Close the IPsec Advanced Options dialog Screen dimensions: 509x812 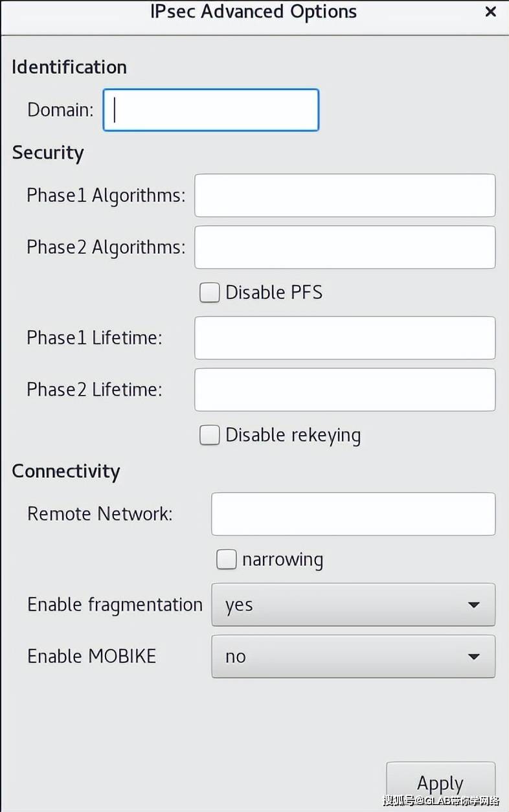[490, 12]
